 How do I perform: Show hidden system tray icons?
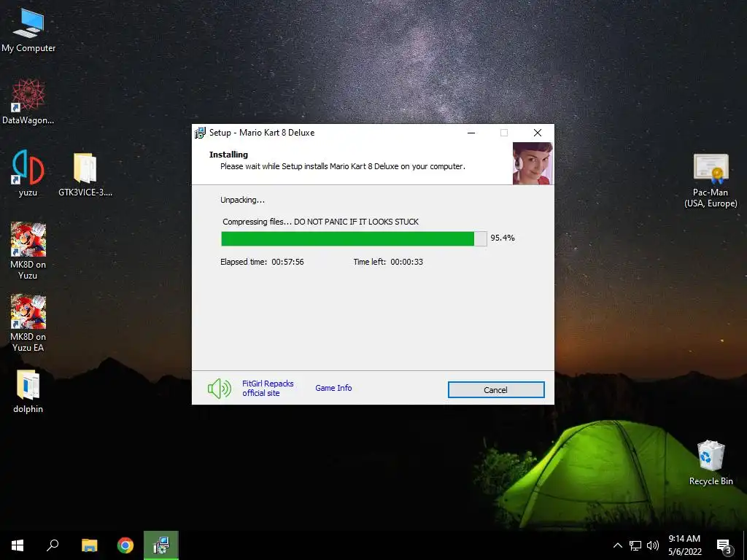(x=617, y=545)
